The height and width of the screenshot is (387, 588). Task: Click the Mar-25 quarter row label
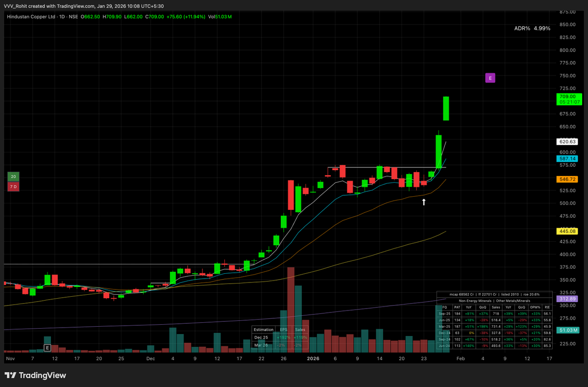tap(444, 327)
